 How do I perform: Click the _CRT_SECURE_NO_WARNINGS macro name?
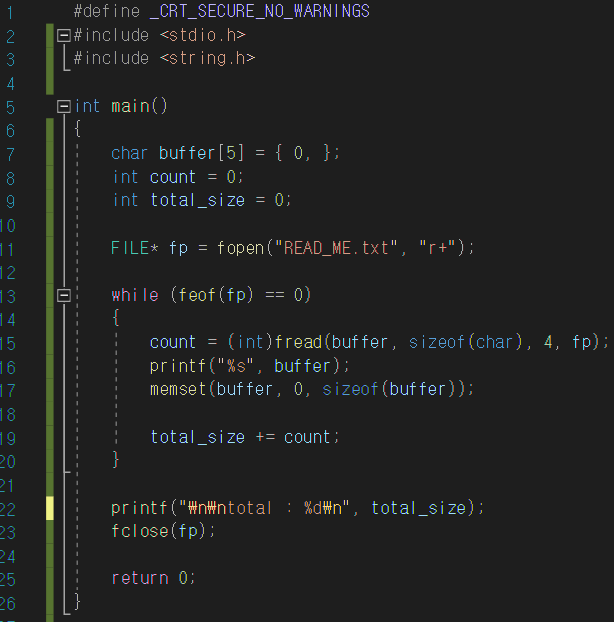[260, 11]
